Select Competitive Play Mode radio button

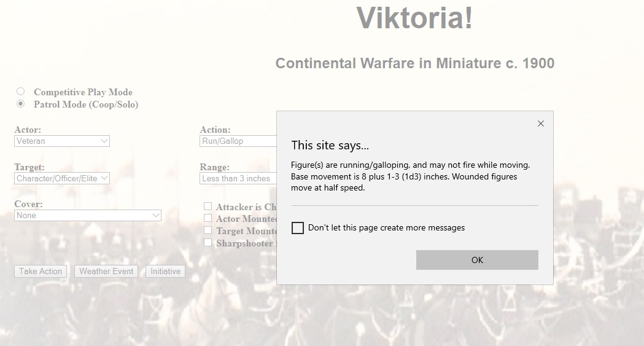pos(21,92)
